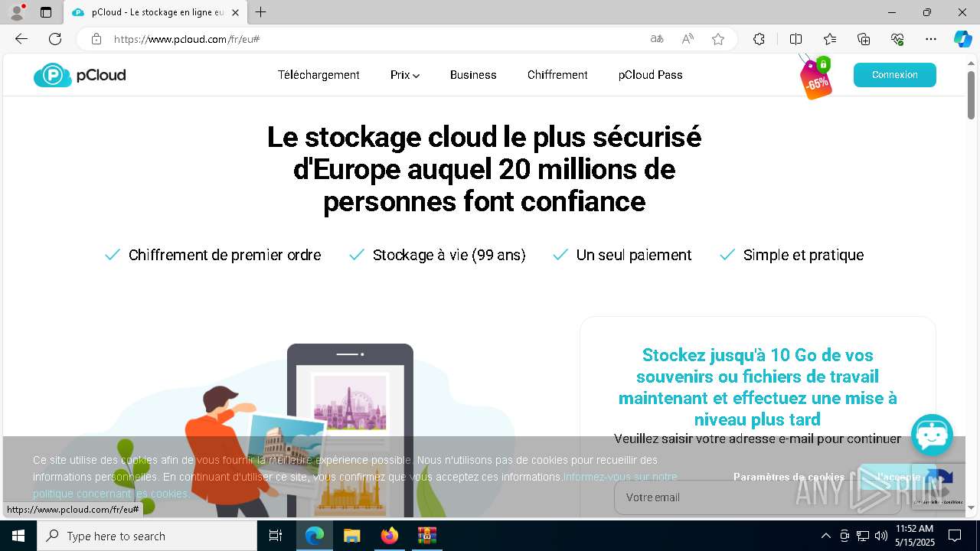The width and height of the screenshot is (980, 551).
Task: View site information padlock icon
Action: [96, 39]
